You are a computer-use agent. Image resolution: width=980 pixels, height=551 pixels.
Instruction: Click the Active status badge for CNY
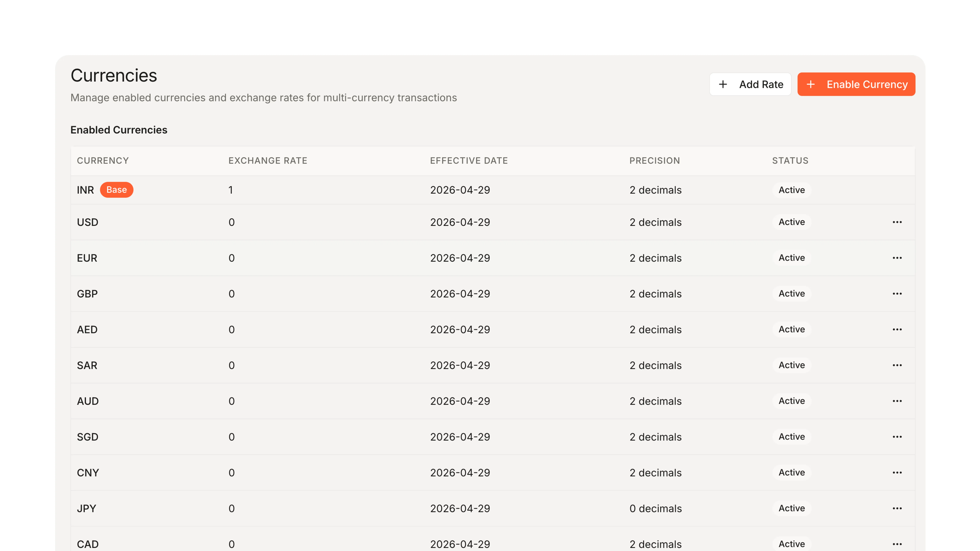[x=792, y=472]
